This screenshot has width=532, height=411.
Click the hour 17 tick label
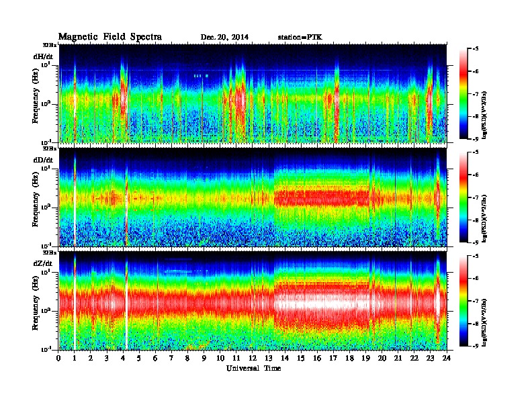tap(334, 359)
